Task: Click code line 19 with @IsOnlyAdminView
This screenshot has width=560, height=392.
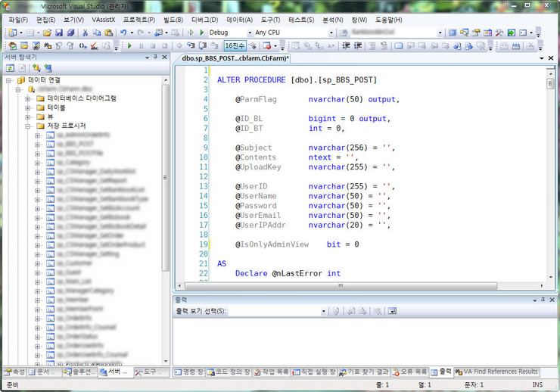Action: coord(298,244)
